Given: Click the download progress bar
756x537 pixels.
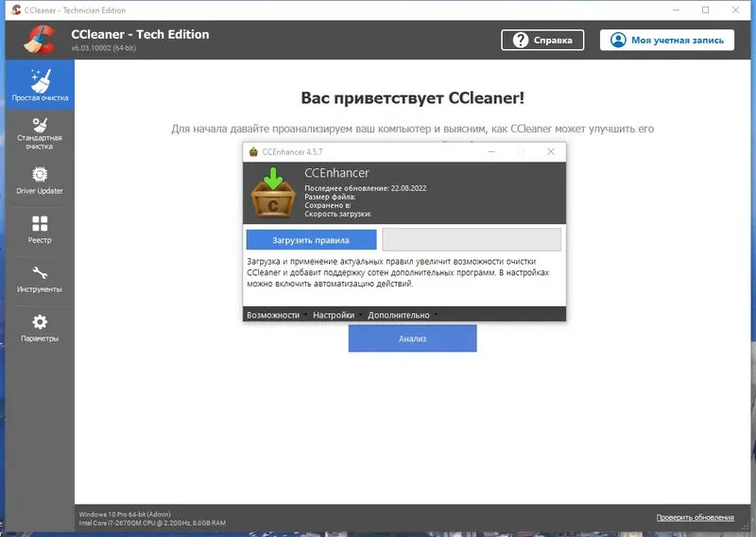Looking at the screenshot, I should (472, 240).
